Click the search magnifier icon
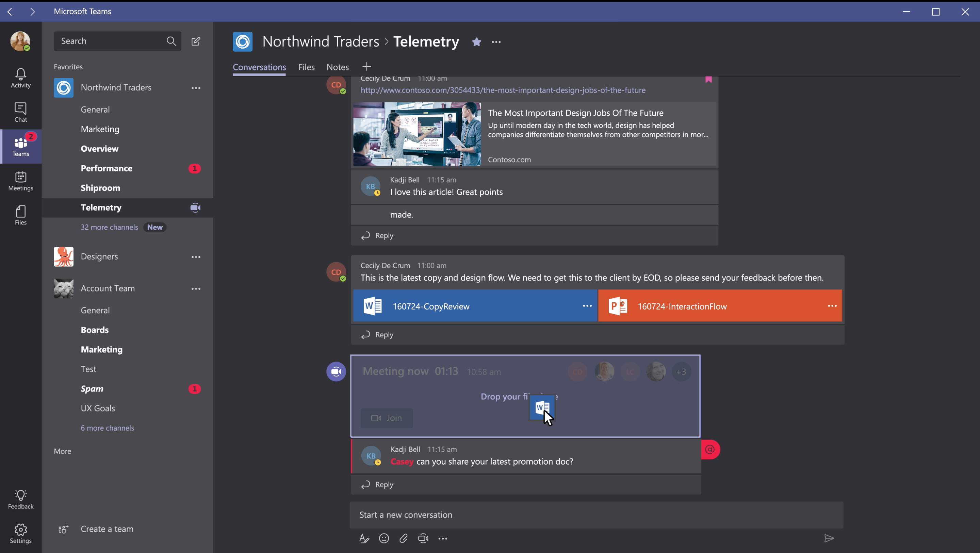980x553 pixels. pos(171,41)
